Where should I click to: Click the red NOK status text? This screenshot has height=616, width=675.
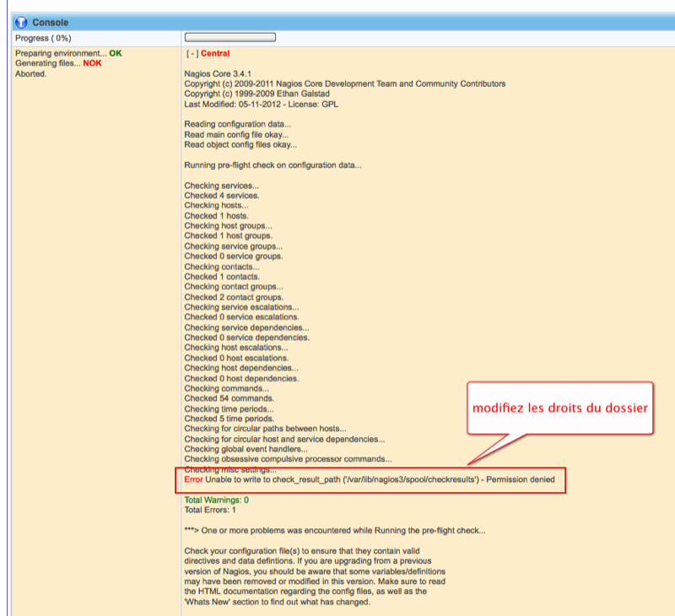click(x=92, y=63)
